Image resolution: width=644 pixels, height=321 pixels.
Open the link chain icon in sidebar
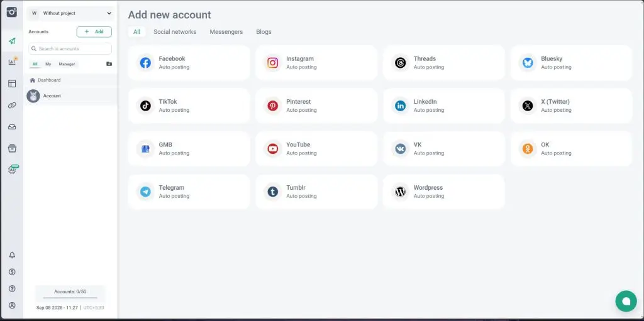coord(12,106)
